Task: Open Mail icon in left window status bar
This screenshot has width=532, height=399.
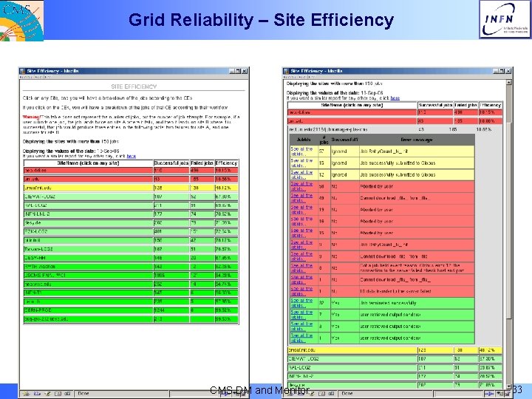Action: (x=37, y=394)
